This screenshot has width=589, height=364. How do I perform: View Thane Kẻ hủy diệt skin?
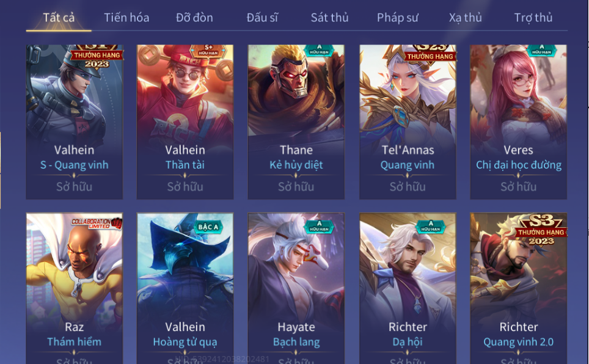(296, 122)
